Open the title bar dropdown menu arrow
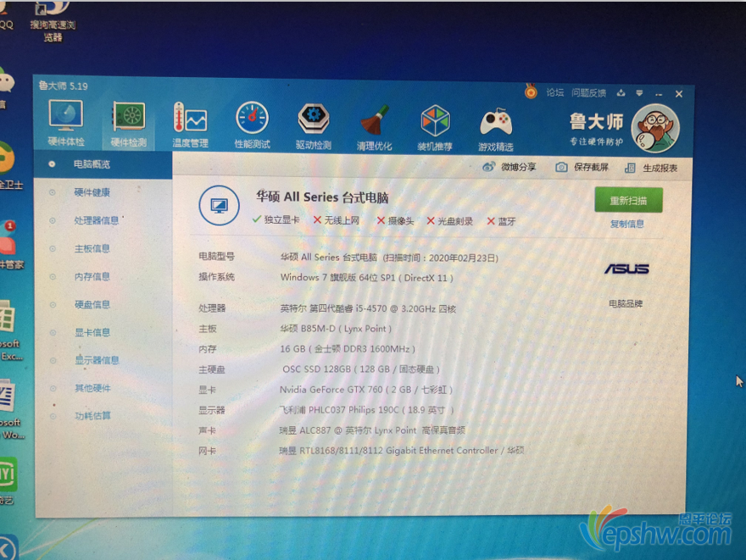 (x=639, y=94)
